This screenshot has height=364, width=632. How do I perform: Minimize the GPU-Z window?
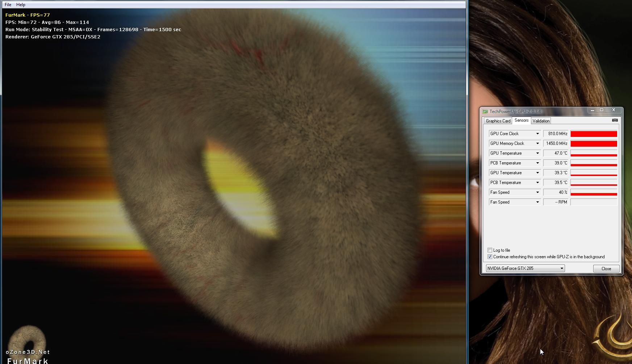(x=592, y=110)
